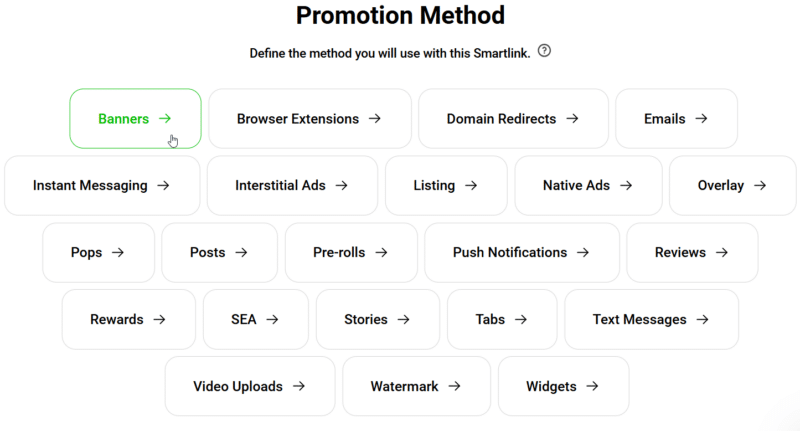The height and width of the screenshot is (431, 800).
Task: Click the arrow beside Pre-rolls
Action: pyautogui.click(x=381, y=253)
